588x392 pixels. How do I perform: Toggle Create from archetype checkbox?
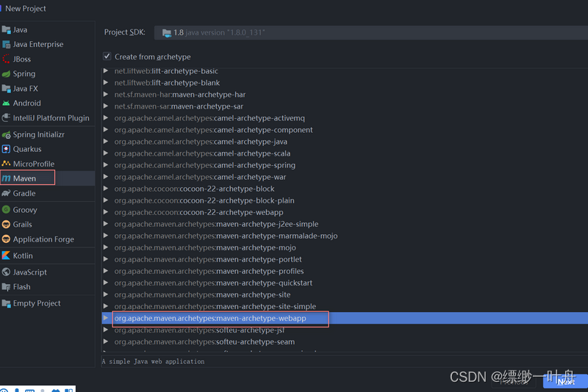tap(107, 57)
